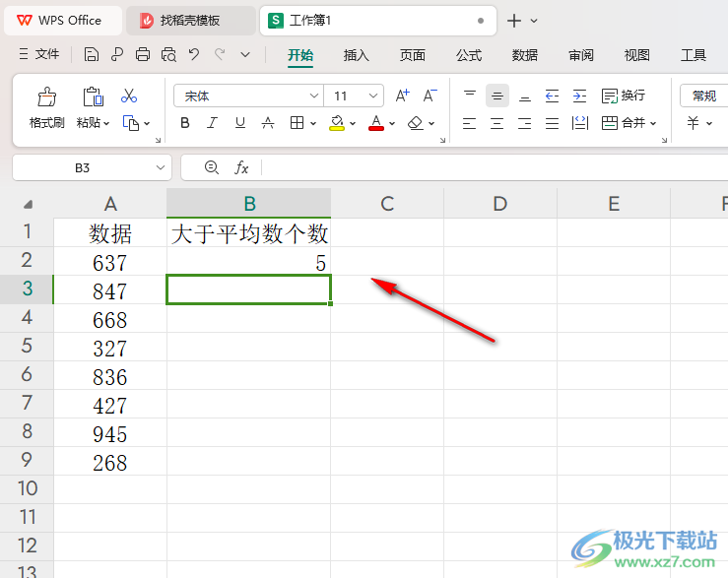Click the Save icon in quick toolbar
728x578 pixels.
click(92, 55)
